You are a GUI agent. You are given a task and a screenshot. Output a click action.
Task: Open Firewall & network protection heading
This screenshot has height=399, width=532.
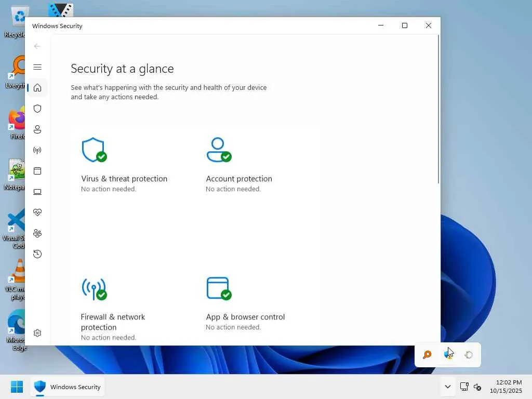pos(113,322)
